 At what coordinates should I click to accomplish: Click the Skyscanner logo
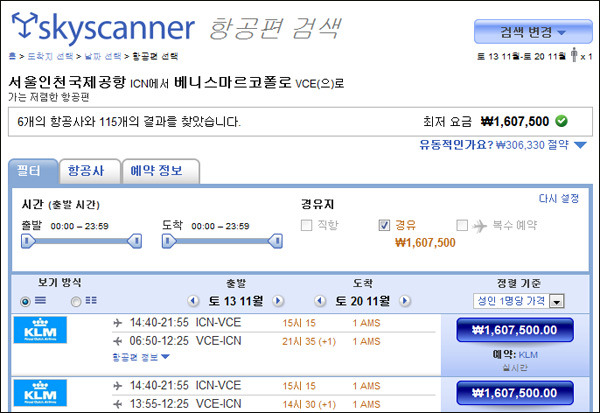(103, 27)
